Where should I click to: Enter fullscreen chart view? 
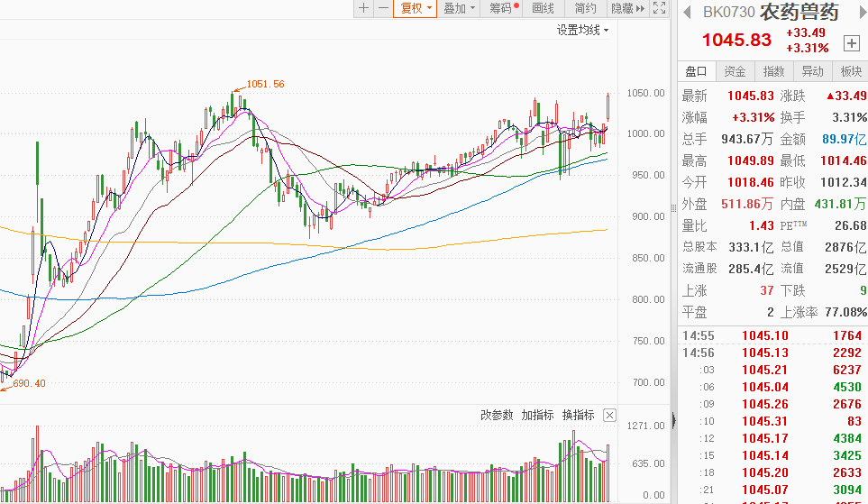tap(660, 8)
